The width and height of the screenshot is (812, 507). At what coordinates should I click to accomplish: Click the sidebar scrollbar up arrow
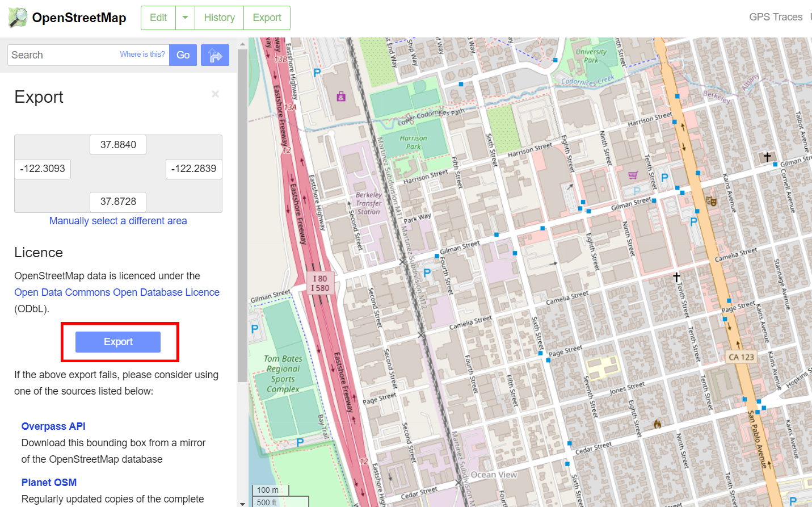pyautogui.click(x=242, y=43)
